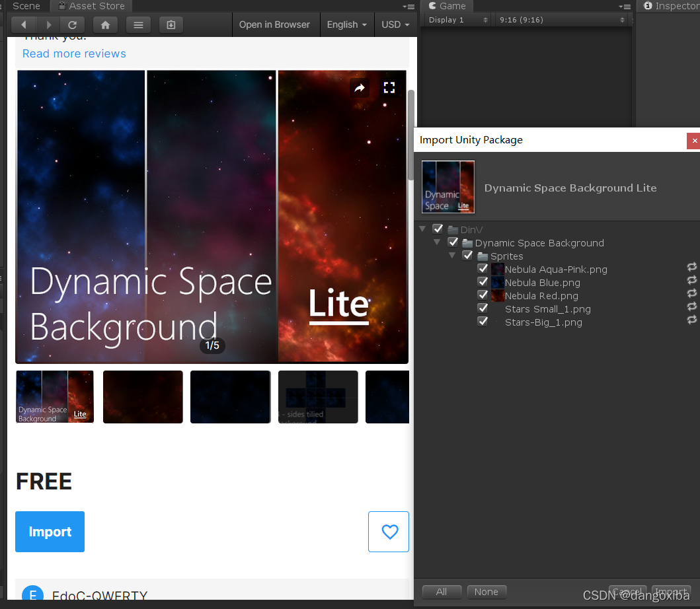The width and height of the screenshot is (700, 609).
Task: Open Game panel options menu icon
Action: coord(625,7)
